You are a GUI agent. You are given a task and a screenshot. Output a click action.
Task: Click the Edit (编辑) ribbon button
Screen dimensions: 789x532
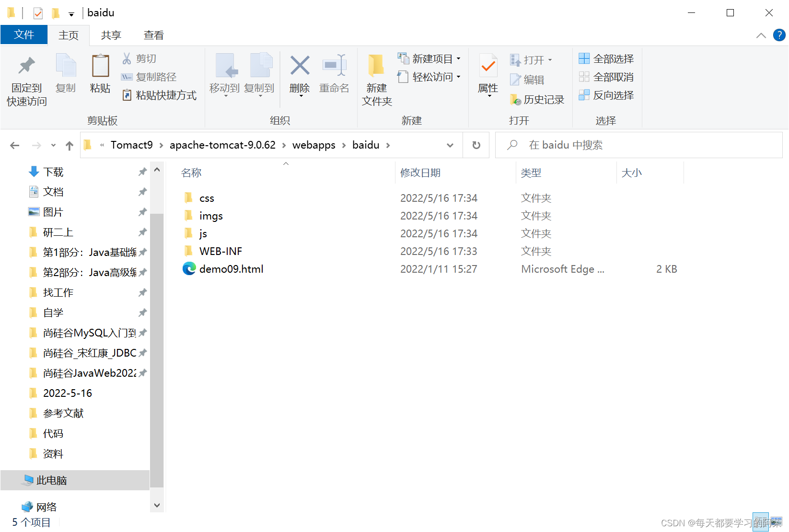pos(527,80)
